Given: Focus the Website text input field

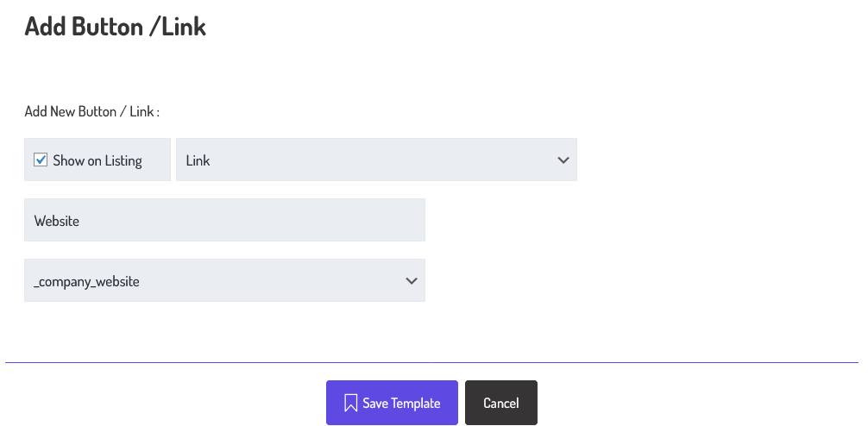Looking at the screenshot, I should click(x=224, y=220).
